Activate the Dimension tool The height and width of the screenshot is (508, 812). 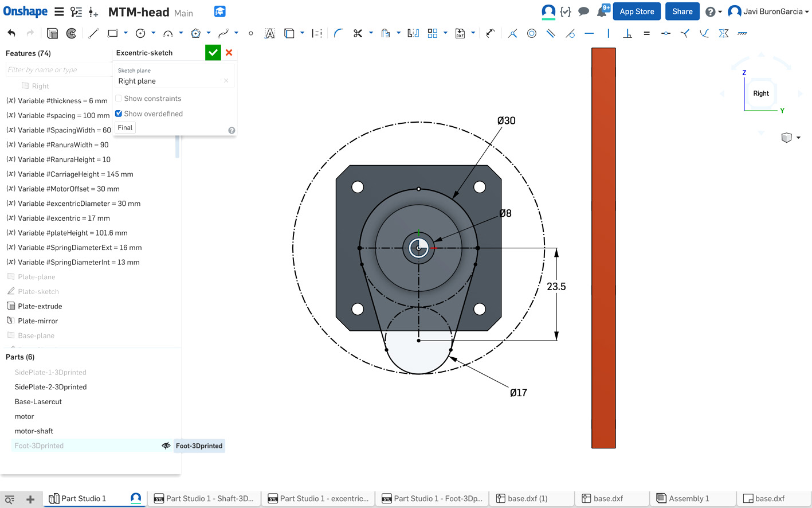tap(491, 33)
